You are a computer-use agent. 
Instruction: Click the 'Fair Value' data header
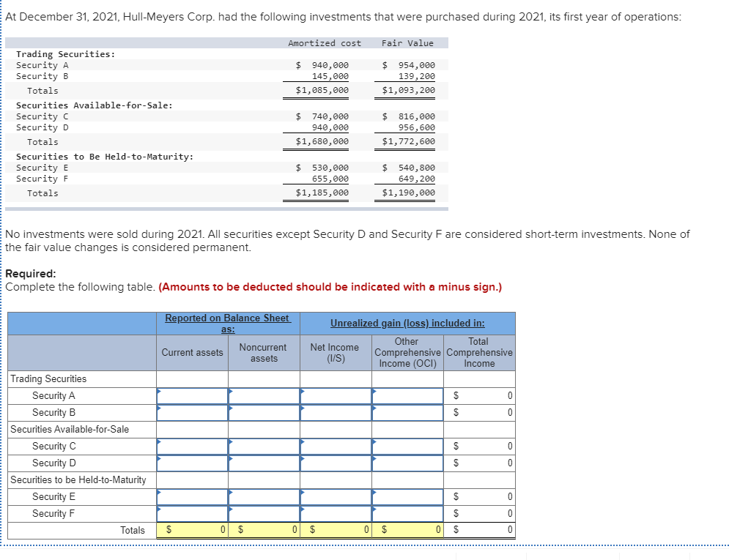coord(407,43)
